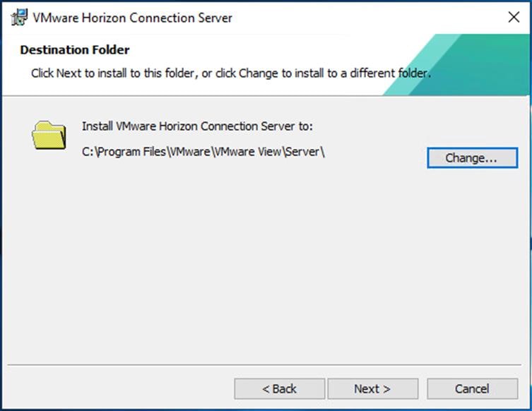Click the empty title bar space
This screenshot has width=532, height=411.
click(367, 18)
